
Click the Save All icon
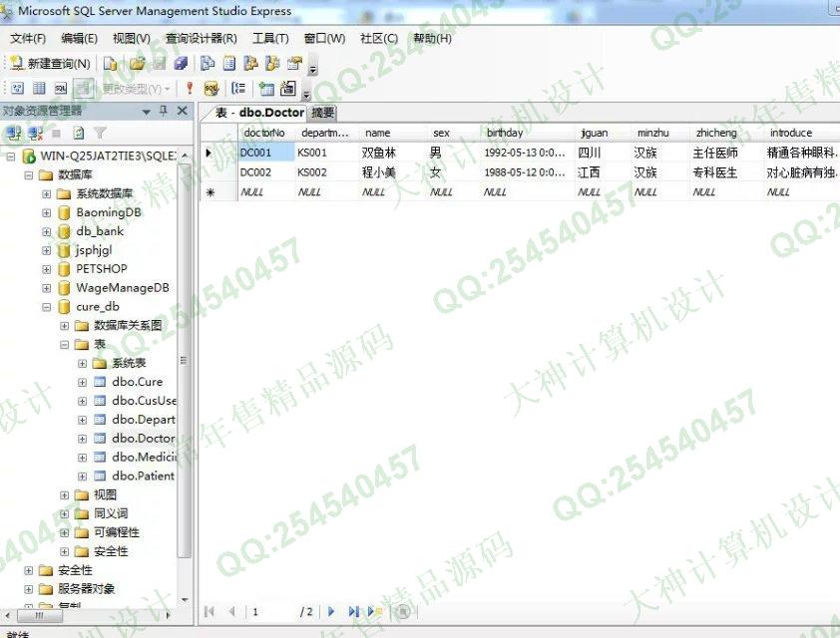(x=182, y=64)
